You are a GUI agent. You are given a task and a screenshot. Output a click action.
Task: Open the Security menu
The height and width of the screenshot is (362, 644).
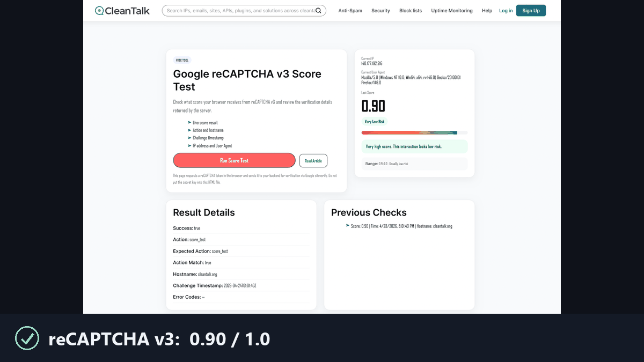click(x=380, y=11)
